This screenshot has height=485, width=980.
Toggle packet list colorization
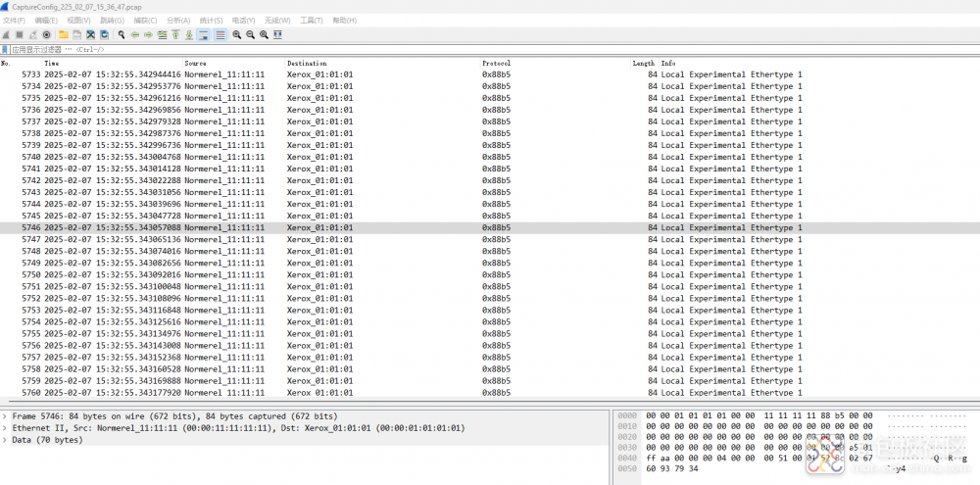point(220,35)
